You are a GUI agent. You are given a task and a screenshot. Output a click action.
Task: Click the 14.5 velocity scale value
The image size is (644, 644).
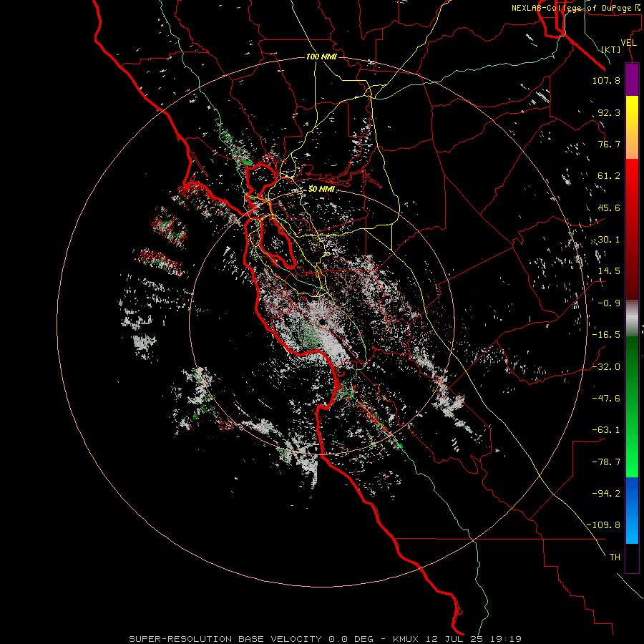[x=609, y=271]
